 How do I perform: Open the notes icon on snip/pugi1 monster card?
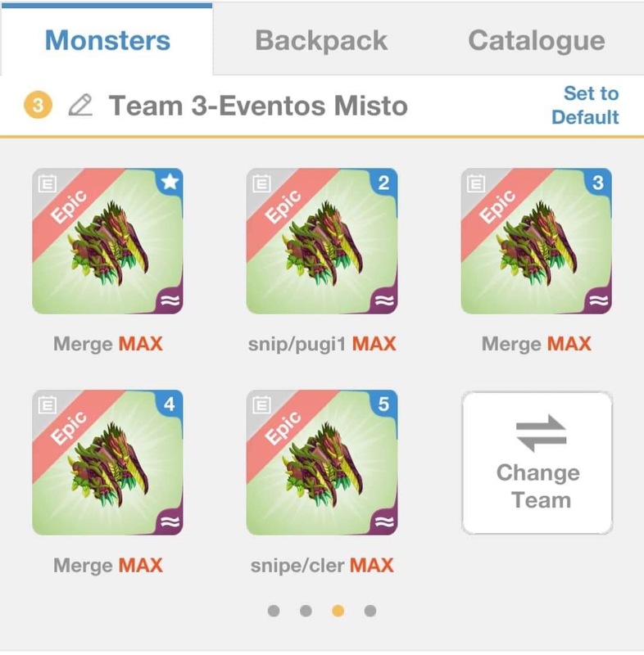point(261,183)
